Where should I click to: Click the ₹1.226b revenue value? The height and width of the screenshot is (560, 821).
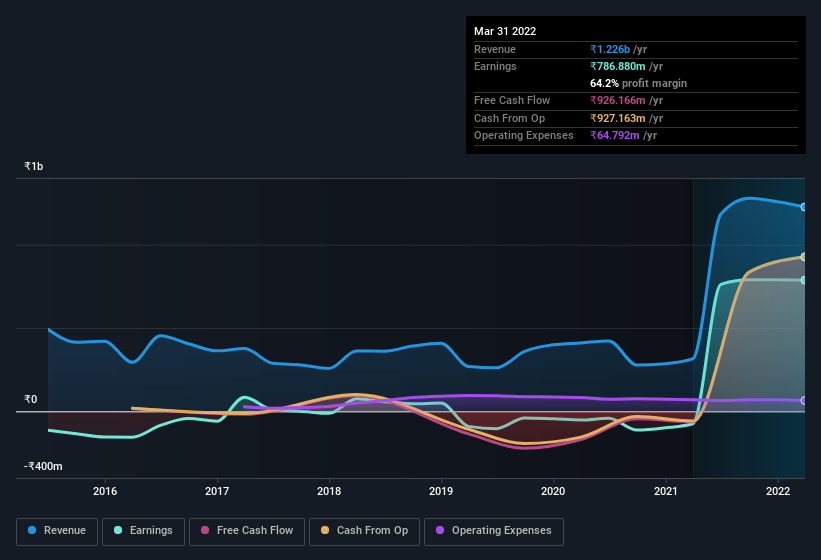tap(610, 49)
